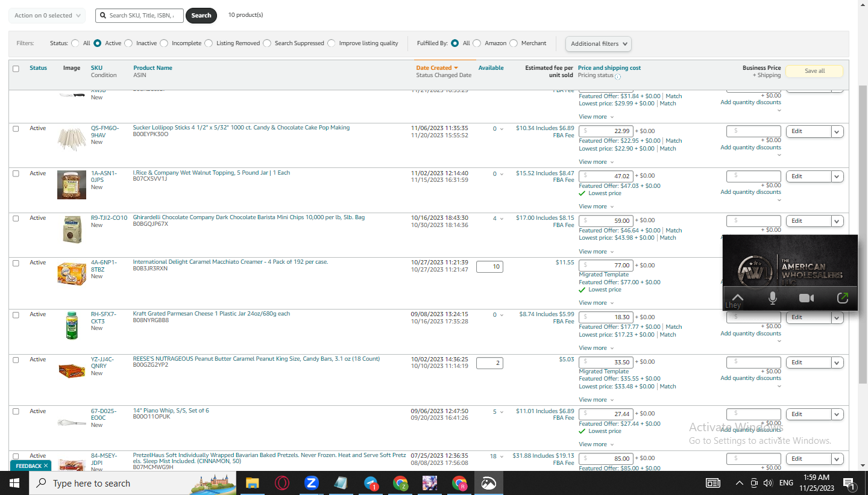This screenshot has height=495, width=868.
Task: Select the Incomplete status filter
Action: [164, 43]
